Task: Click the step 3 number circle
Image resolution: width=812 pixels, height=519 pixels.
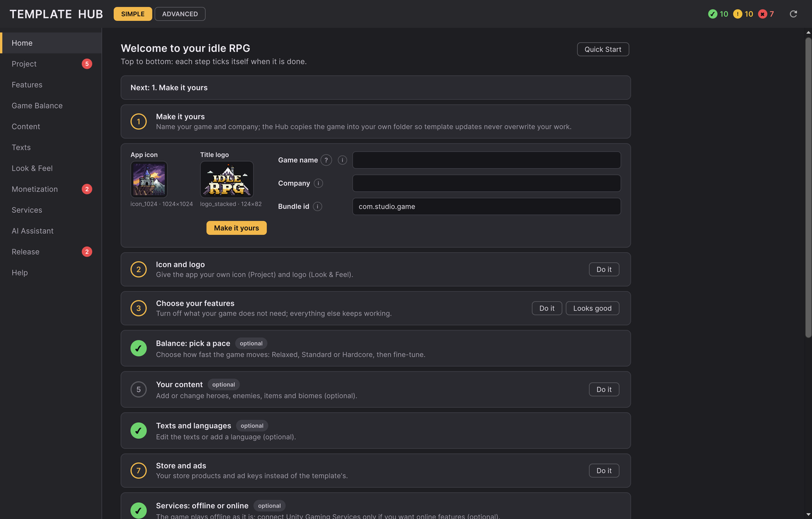Action: click(139, 309)
